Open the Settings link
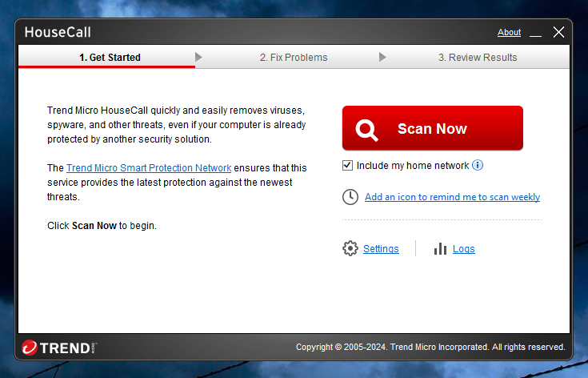 coord(381,249)
